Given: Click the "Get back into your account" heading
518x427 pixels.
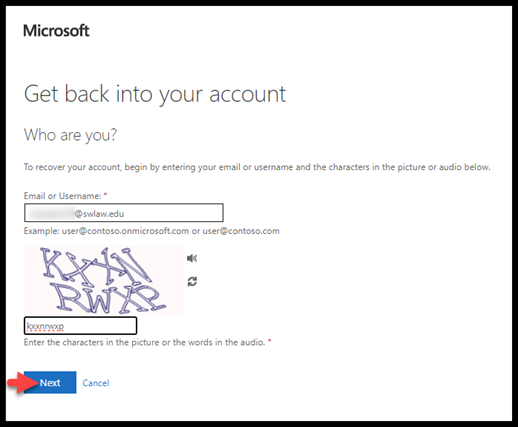Looking at the screenshot, I should (155, 94).
